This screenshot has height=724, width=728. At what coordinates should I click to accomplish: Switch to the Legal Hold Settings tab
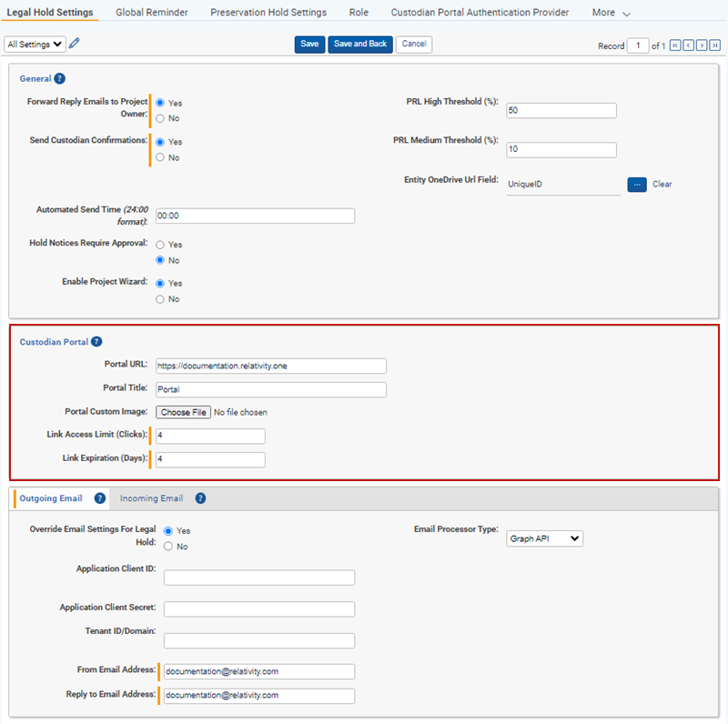point(50,12)
